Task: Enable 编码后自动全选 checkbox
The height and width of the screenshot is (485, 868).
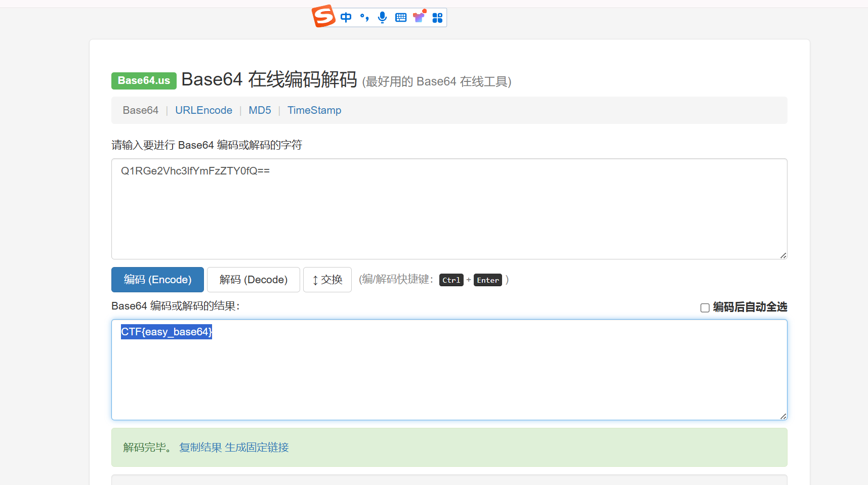Action: (705, 307)
